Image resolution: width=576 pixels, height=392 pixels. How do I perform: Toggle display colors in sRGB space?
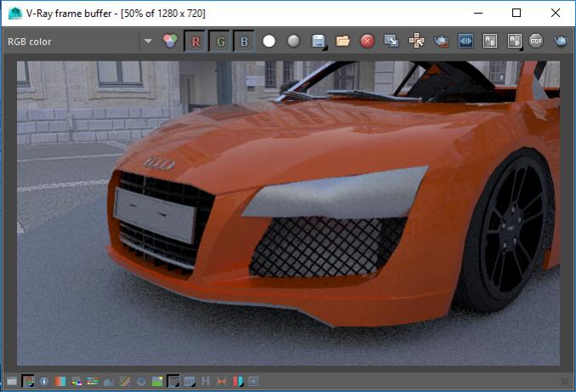tap(173, 381)
